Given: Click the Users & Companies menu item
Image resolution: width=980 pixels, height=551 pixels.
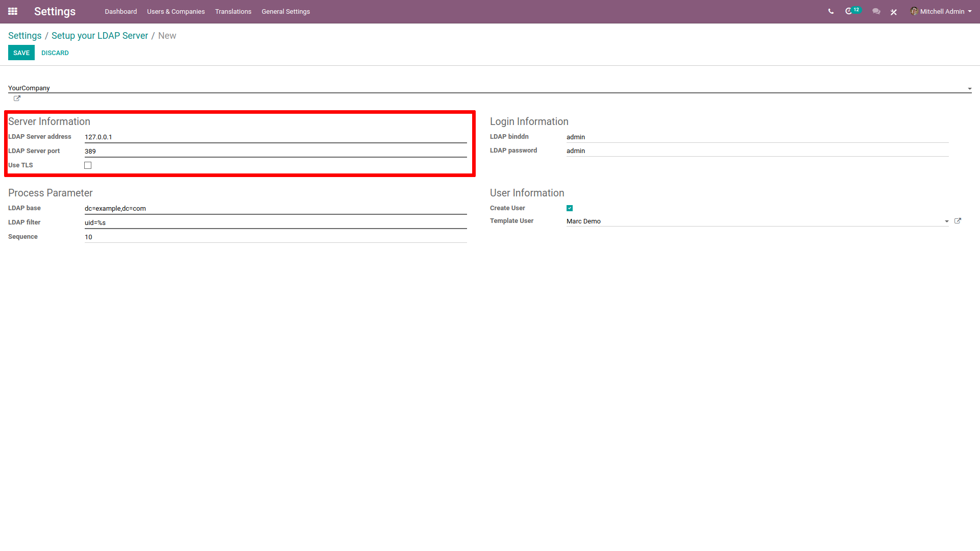Looking at the screenshot, I should [175, 11].
